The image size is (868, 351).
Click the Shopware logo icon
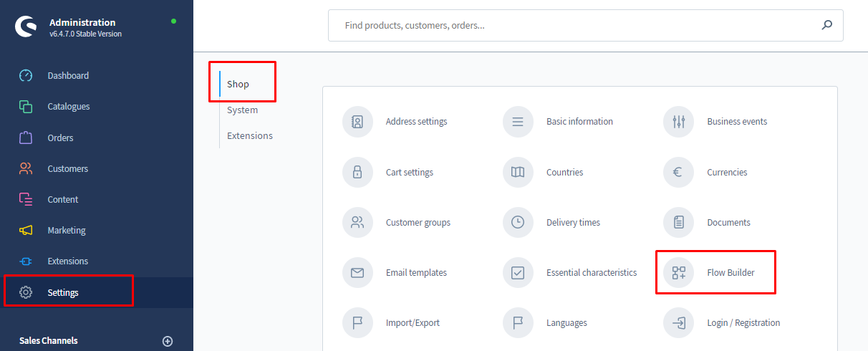point(26,27)
